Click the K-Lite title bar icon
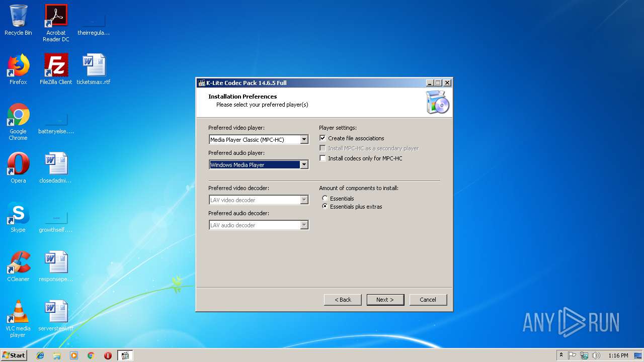 click(x=202, y=83)
